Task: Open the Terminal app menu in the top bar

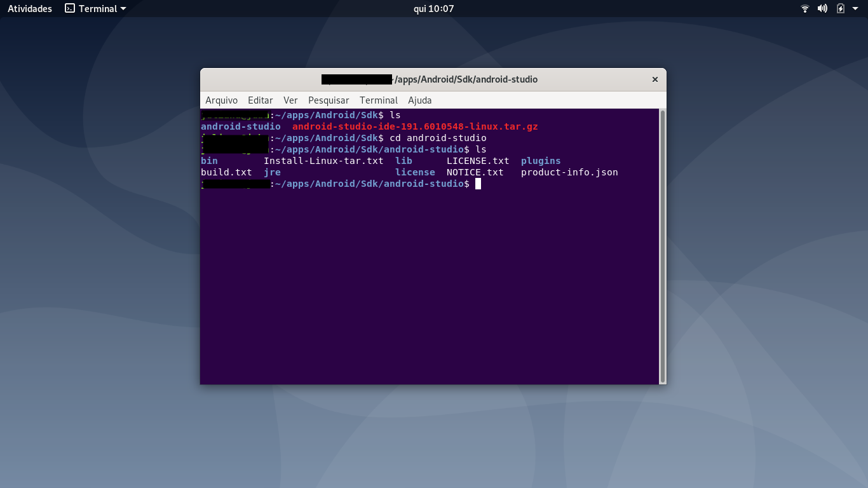Action: pos(95,8)
